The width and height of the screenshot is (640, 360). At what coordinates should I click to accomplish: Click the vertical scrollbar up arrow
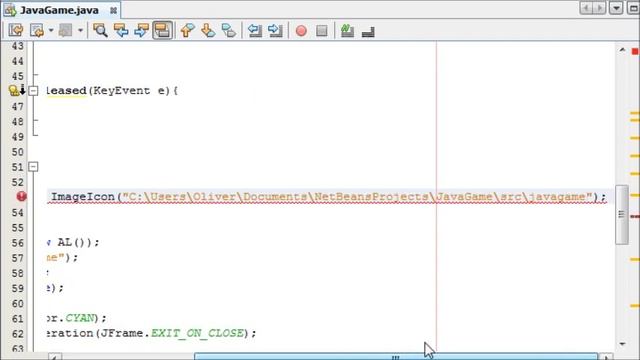[622, 50]
